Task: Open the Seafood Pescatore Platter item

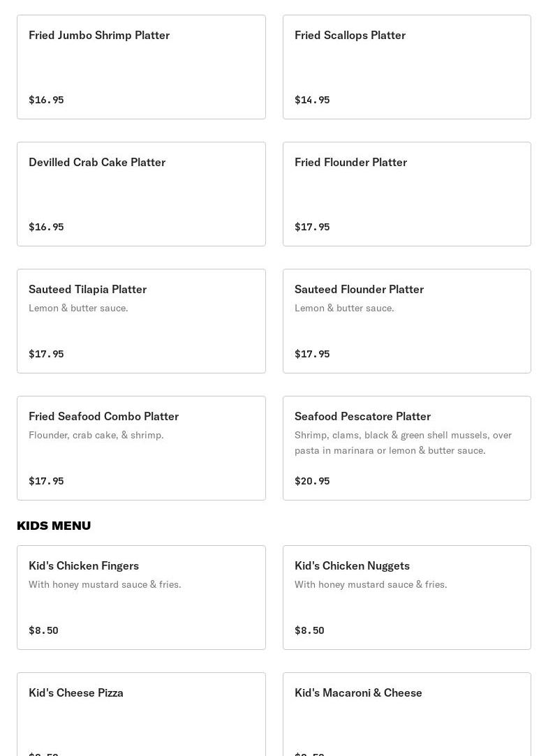Action: 407,448
